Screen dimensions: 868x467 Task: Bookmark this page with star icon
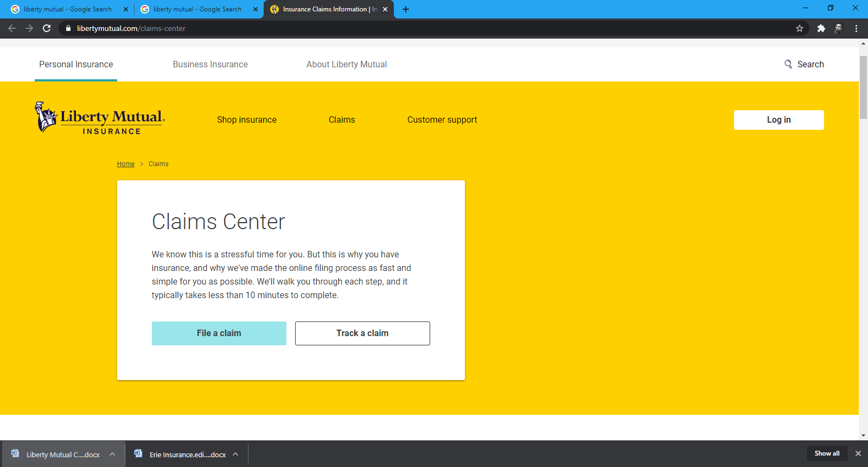[800, 28]
